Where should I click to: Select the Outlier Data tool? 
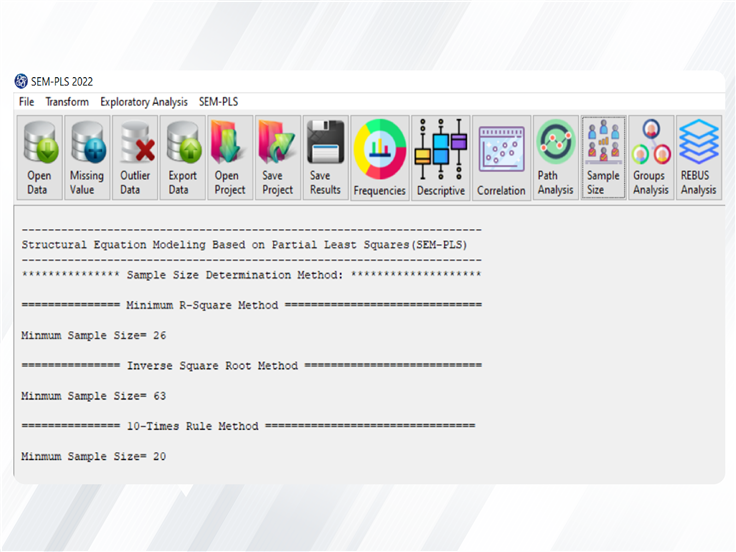135,158
